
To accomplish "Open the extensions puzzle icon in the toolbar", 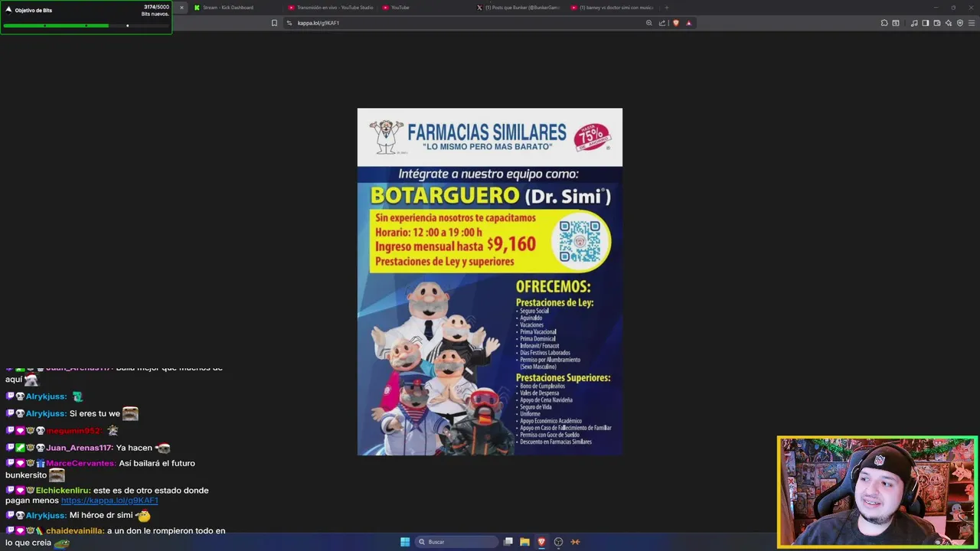I will tap(884, 23).
